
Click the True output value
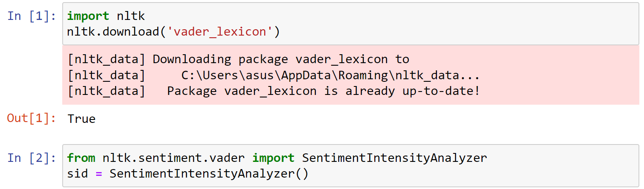coord(81,119)
